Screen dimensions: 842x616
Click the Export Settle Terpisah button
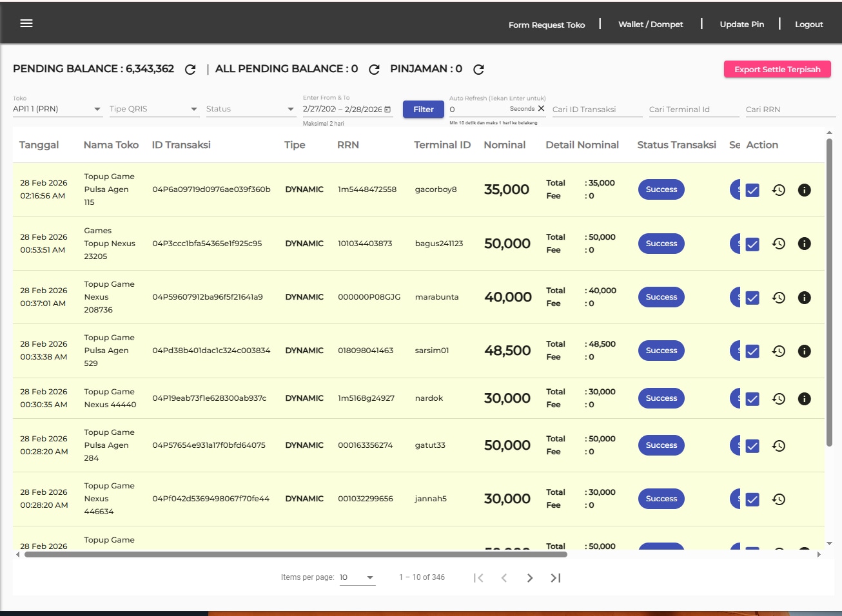(x=777, y=70)
